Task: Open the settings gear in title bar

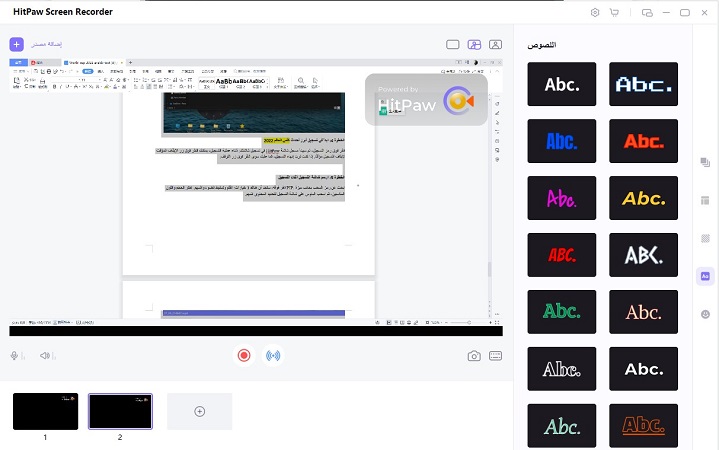Action: pyautogui.click(x=595, y=12)
